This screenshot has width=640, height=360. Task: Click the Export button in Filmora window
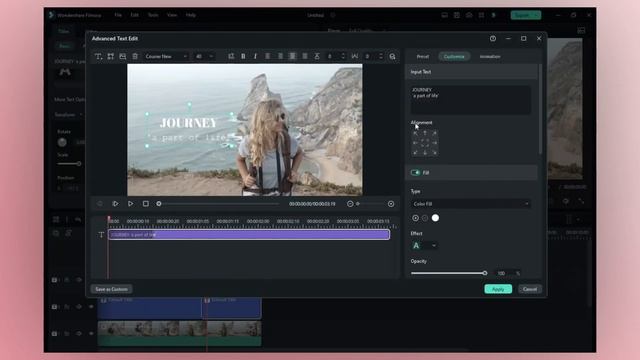click(526, 15)
